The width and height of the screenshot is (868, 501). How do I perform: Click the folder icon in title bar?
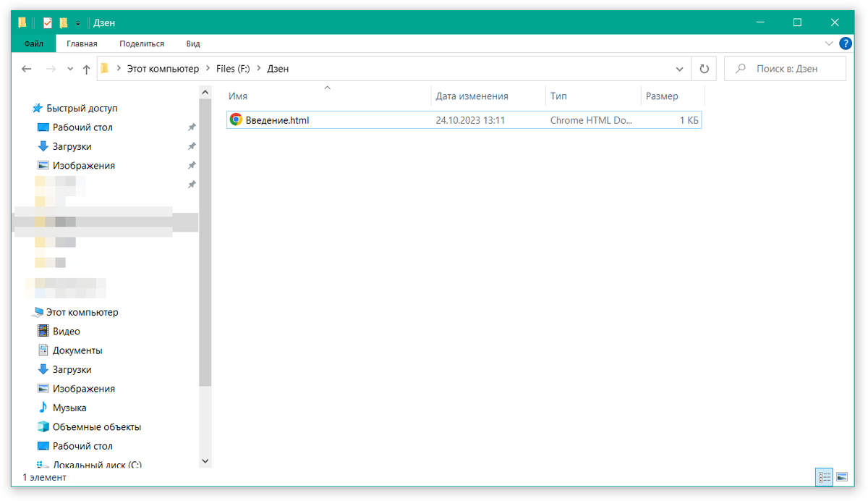[x=22, y=22]
